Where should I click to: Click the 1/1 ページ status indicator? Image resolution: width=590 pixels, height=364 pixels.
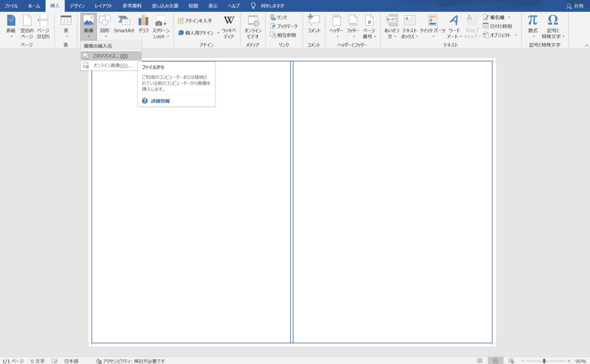(x=12, y=361)
